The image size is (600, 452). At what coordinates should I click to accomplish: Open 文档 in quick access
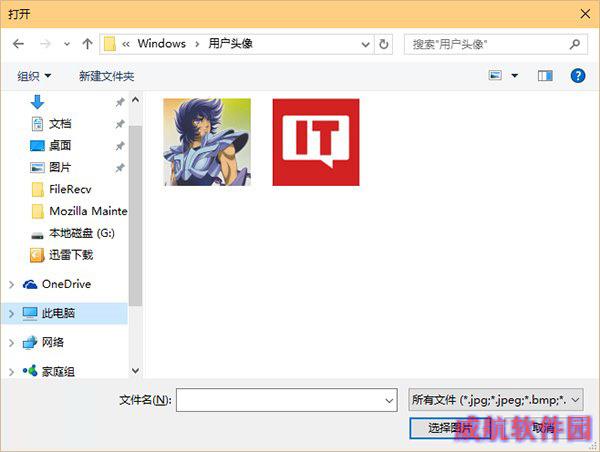pyautogui.click(x=60, y=124)
